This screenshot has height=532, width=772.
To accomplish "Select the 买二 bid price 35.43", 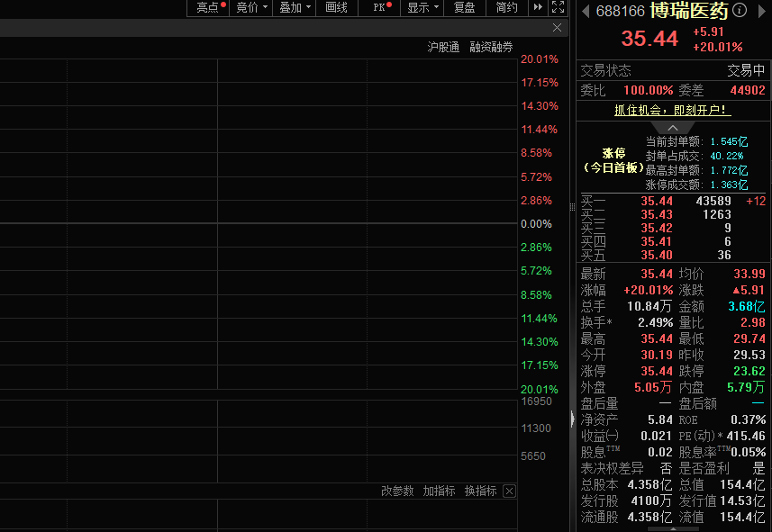I will (657, 214).
